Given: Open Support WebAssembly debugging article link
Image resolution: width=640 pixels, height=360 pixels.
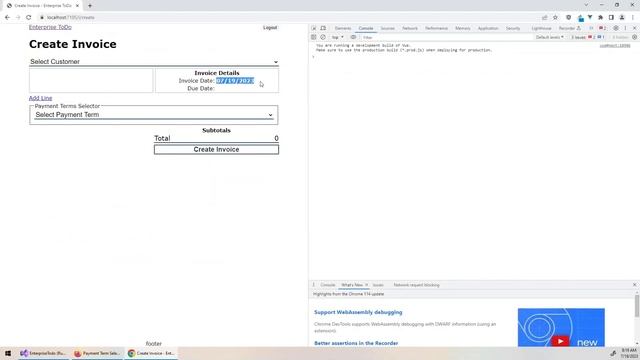Looking at the screenshot, I should pyautogui.click(x=358, y=312).
